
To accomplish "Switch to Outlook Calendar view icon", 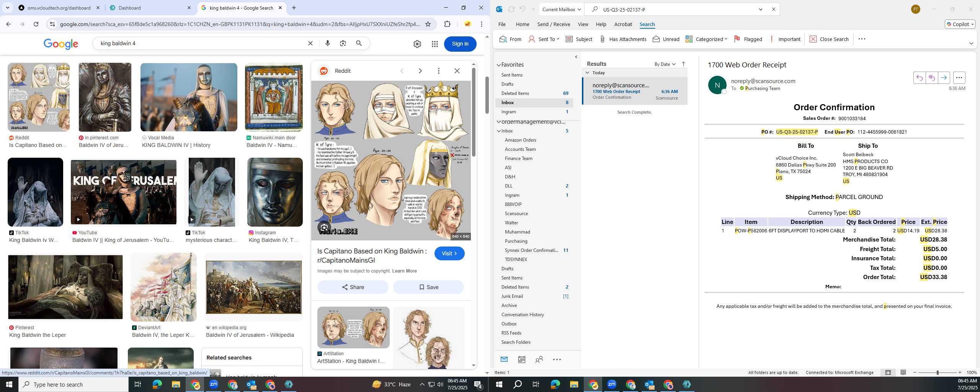I will (x=521, y=359).
